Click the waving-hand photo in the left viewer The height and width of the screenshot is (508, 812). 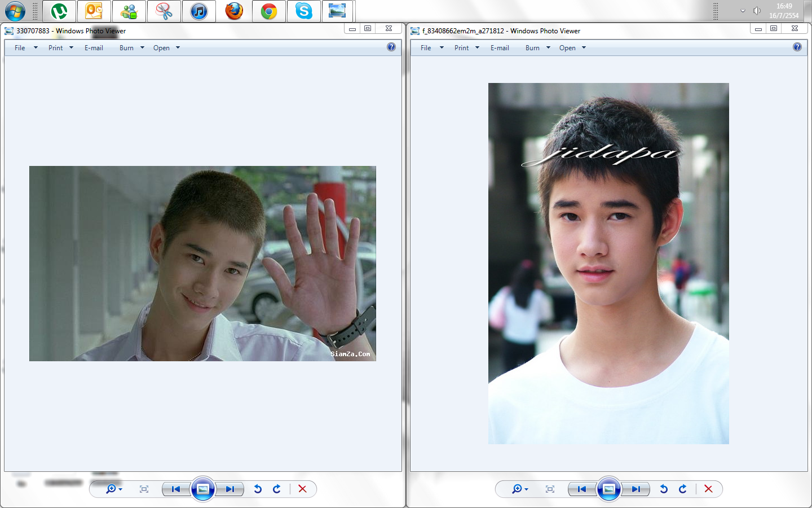(202, 264)
